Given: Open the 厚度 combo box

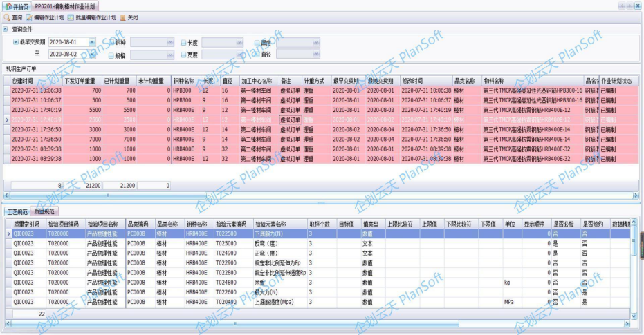Looking at the screenshot, I should pos(316,42).
